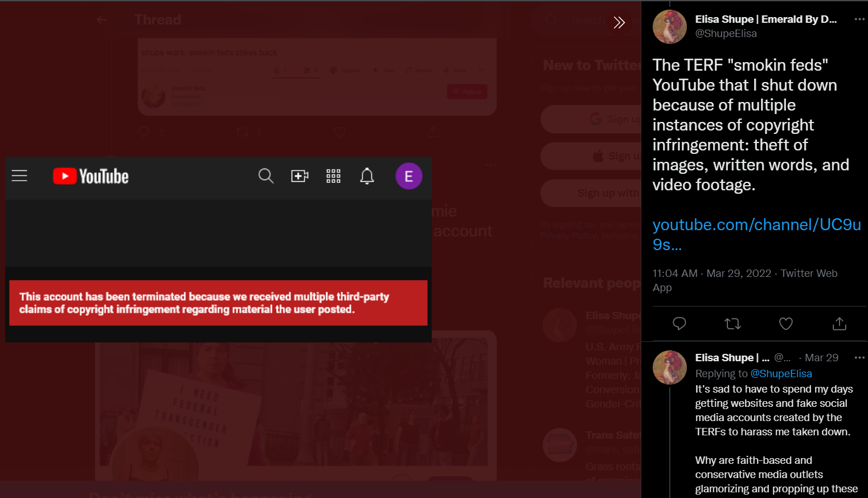Like the main tweet
Screen dimensions: 868x498
pos(786,324)
